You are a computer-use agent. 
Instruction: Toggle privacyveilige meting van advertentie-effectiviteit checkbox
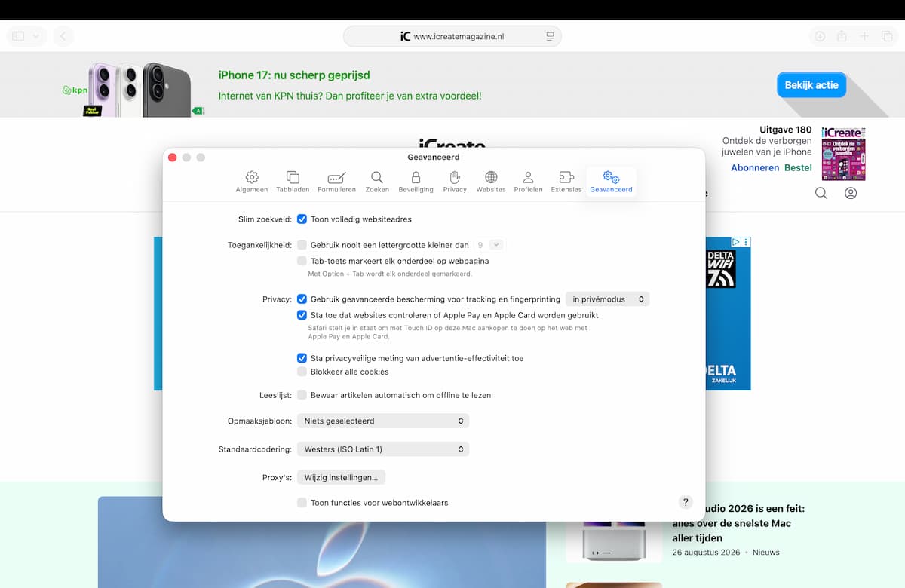[x=302, y=359]
